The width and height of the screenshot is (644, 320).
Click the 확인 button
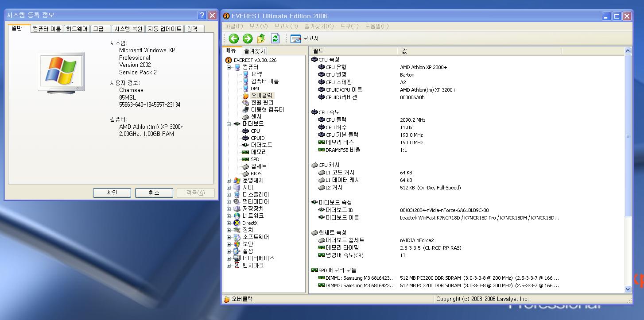(x=112, y=193)
